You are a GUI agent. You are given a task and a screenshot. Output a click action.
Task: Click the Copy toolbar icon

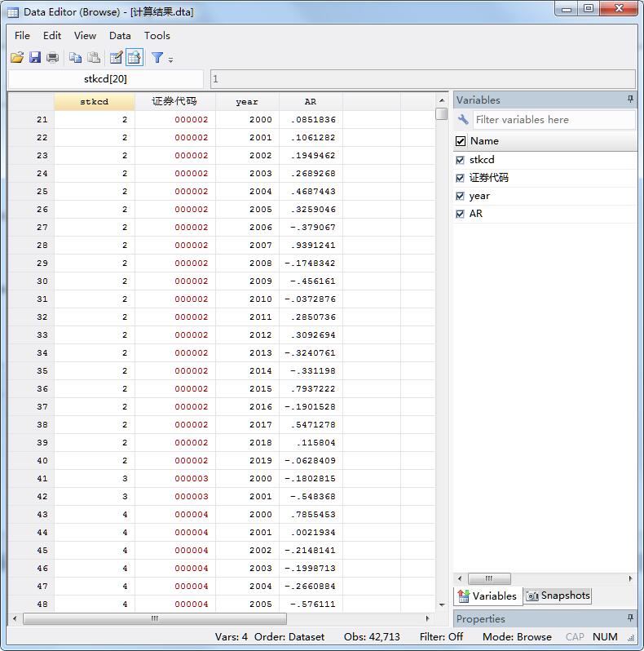(x=75, y=58)
